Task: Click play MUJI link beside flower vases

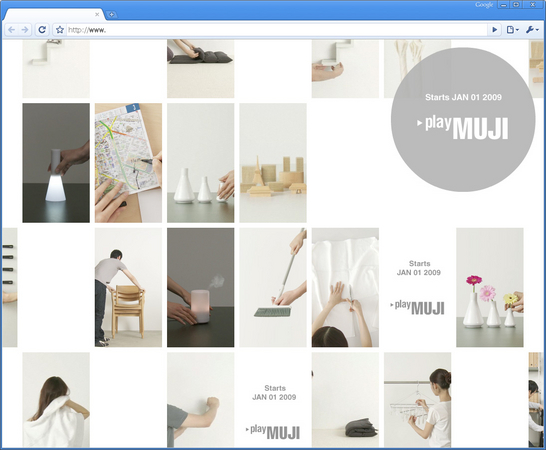Action: point(418,308)
